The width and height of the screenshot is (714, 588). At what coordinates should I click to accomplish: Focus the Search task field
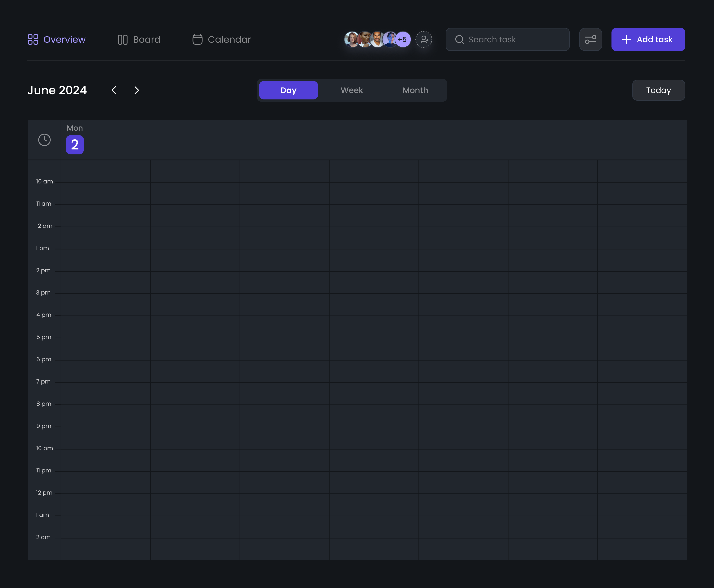click(x=508, y=39)
